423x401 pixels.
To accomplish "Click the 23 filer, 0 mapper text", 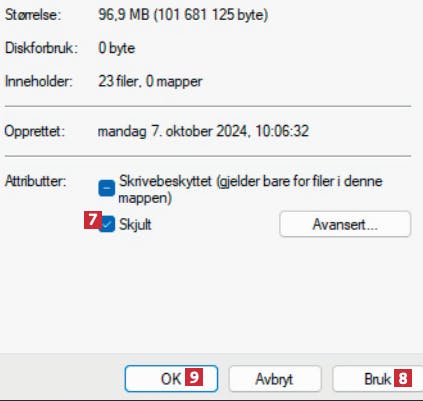I will 150,81.
